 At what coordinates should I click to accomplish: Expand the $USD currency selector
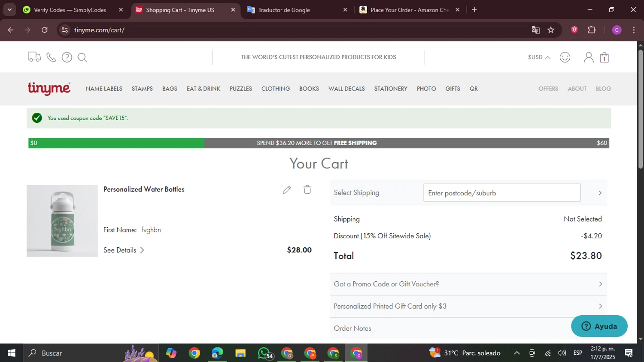(x=539, y=57)
